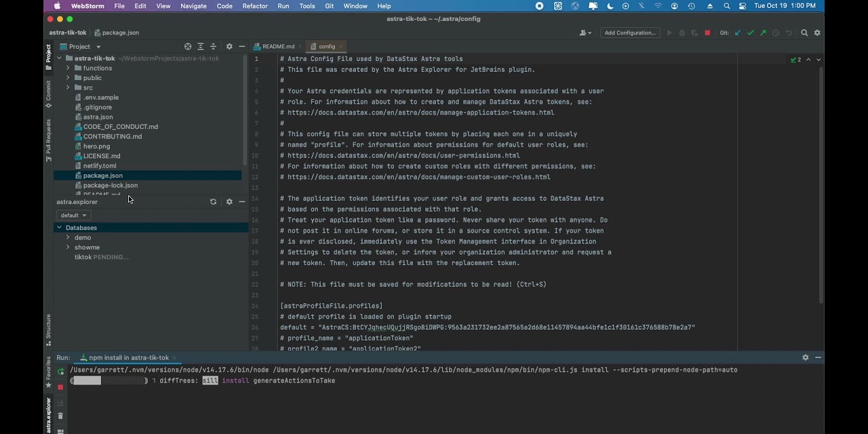Open the Tools menu
868x434 pixels.
click(x=307, y=6)
